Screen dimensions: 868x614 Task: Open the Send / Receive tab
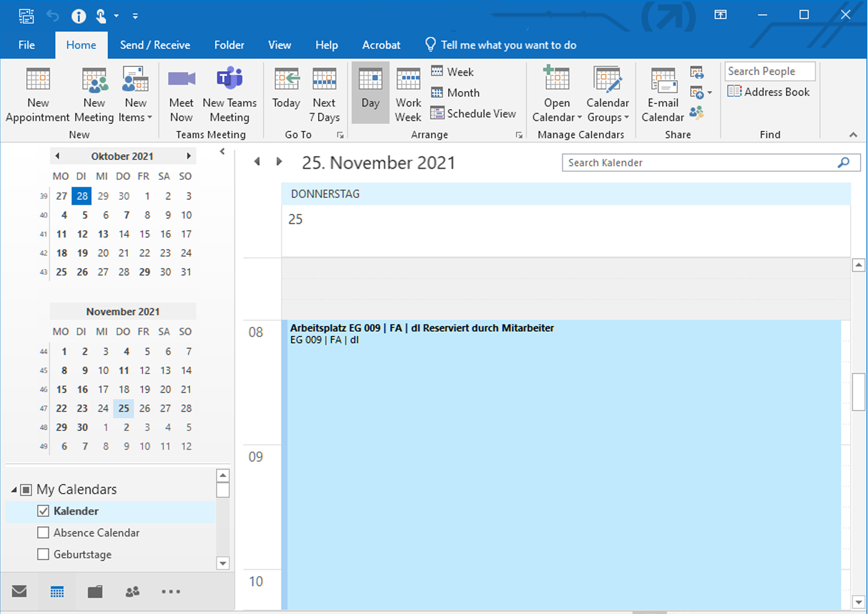[x=155, y=45]
